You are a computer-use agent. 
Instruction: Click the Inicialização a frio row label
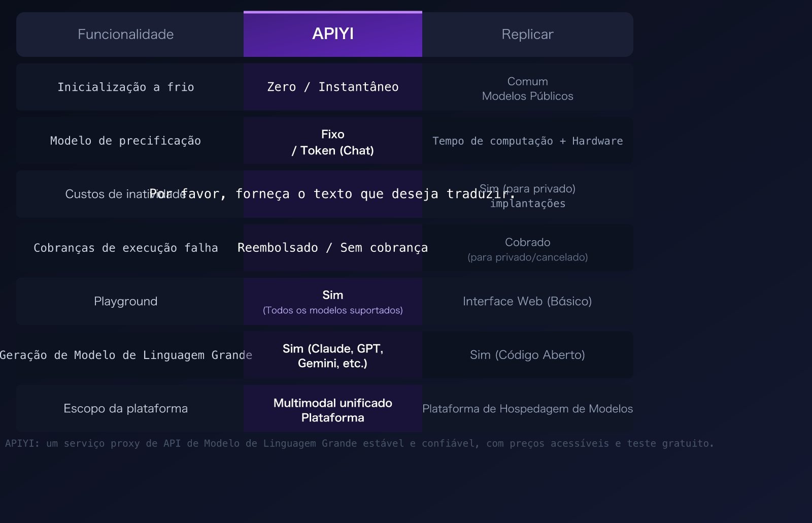126,87
